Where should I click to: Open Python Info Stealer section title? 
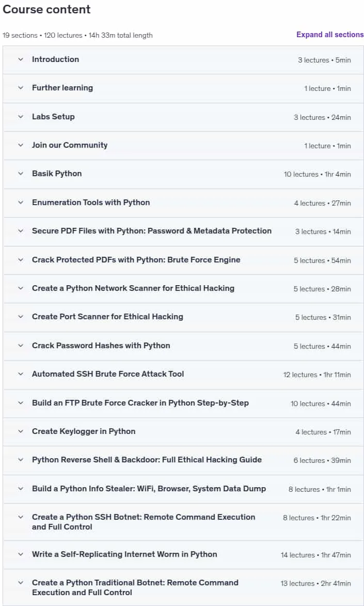(149, 489)
